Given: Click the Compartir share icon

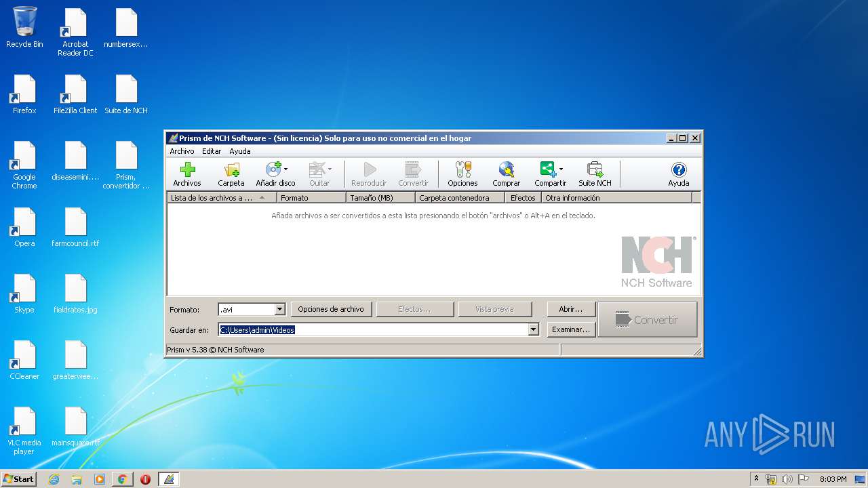Looking at the screenshot, I should (x=547, y=169).
